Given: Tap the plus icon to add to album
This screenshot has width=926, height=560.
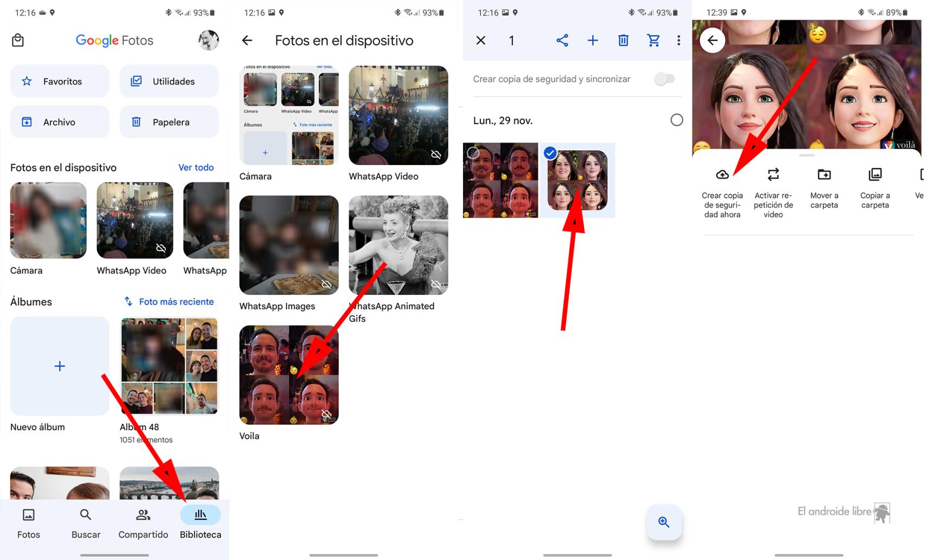Looking at the screenshot, I should pyautogui.click(x=593, y=40).
